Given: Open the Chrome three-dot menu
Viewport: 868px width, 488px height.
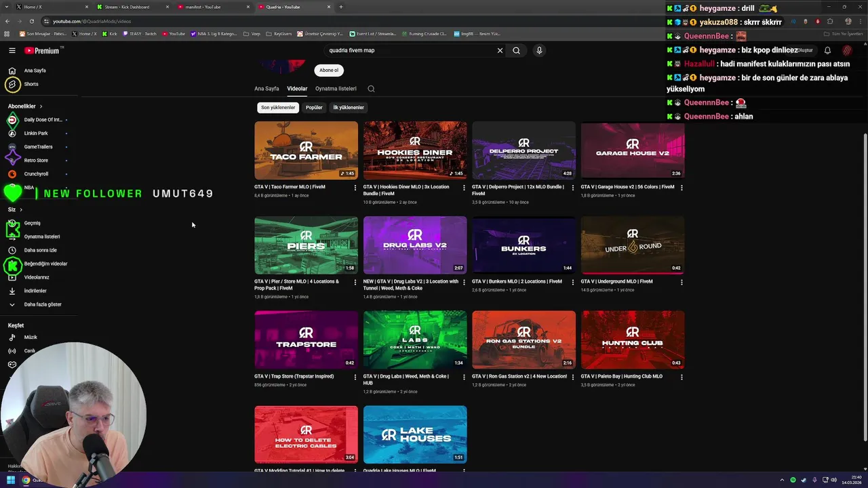Looking at the screenshot, I should tap(860, 21).
